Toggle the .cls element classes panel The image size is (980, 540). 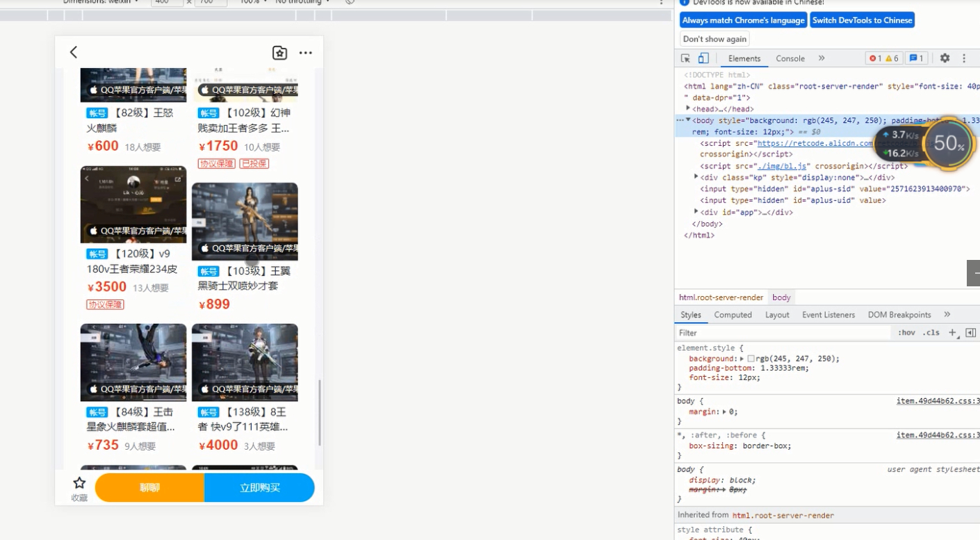click(x=931, y=333)
